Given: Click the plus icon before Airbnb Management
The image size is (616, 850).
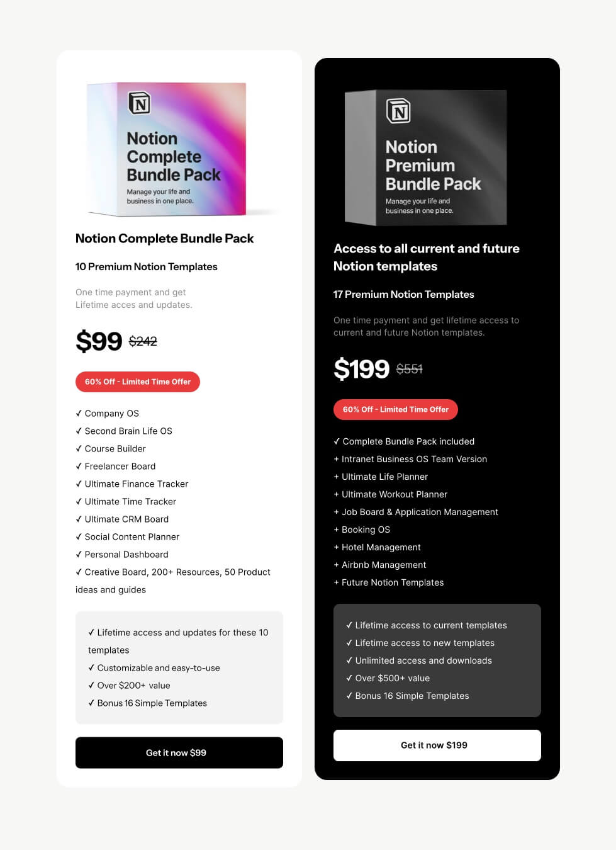Looking at the screenshot, I should coord(336,565).
